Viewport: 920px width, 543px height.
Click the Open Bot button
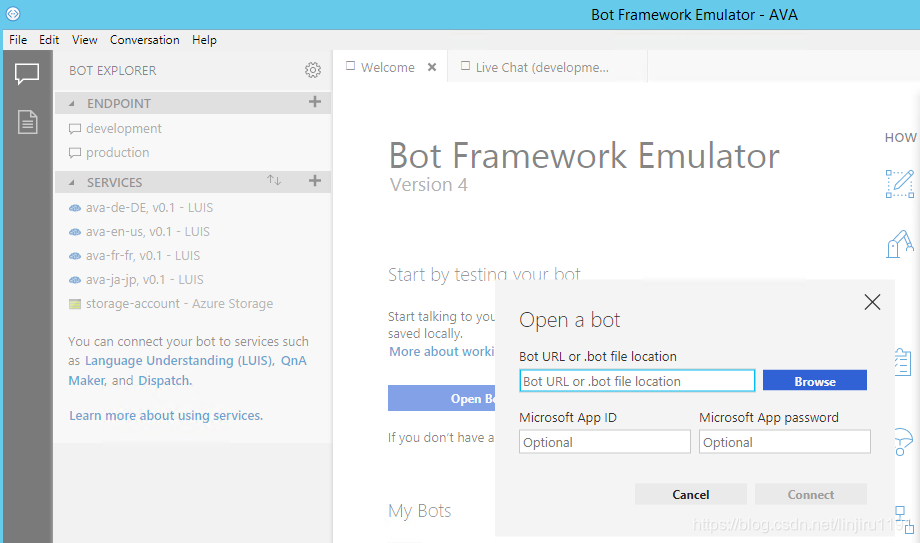tap(441, 398)
